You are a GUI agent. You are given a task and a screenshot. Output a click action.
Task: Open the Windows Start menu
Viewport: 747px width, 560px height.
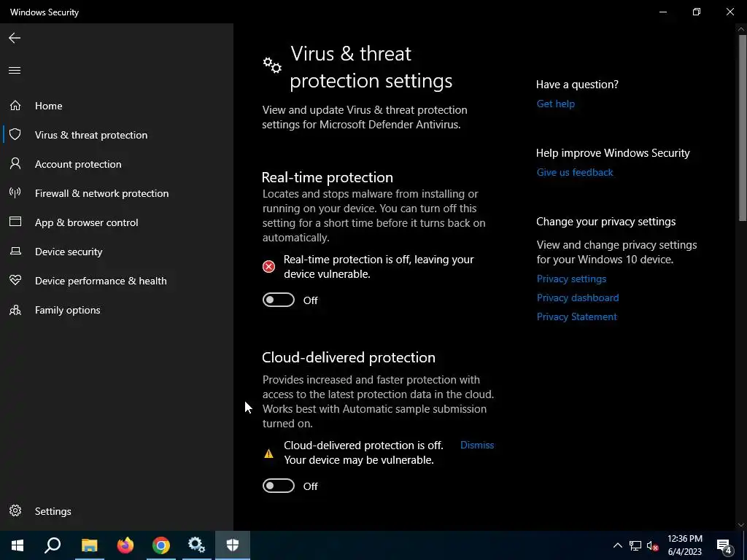tap(18, 545)
